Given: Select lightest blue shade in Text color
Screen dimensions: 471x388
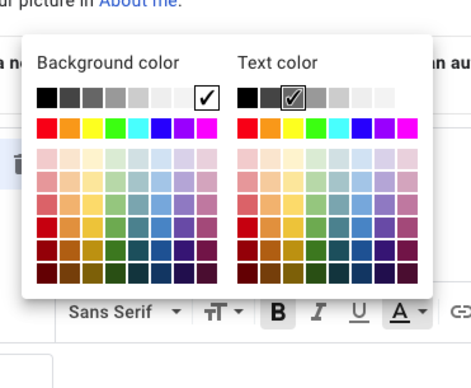Looking at the screenshot, I should click(362, 159).
